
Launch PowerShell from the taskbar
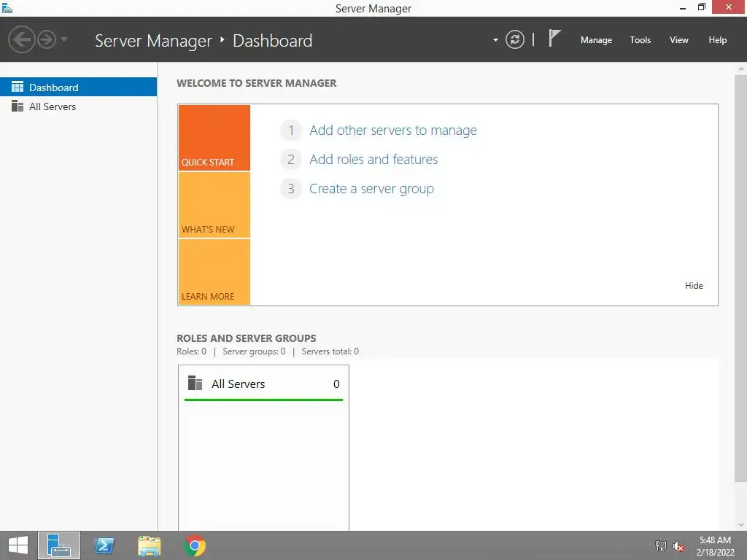pos(104,545)
